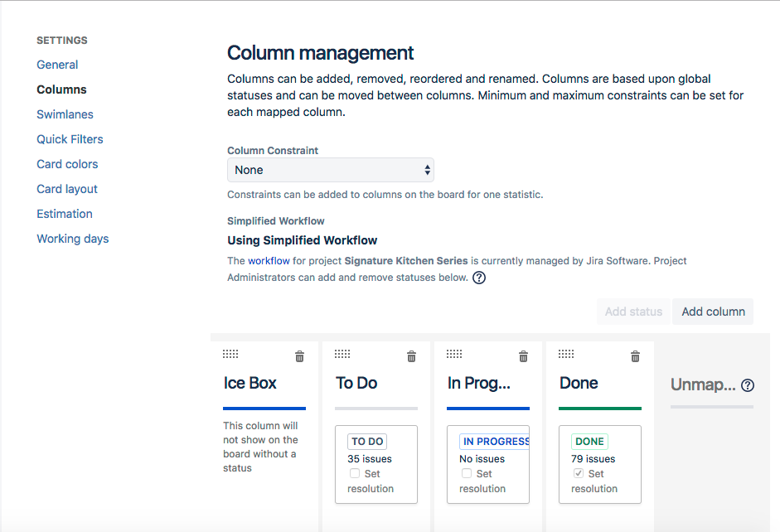Viewport: 780px width, 532px height.
Task: Follow the workflow hyperlink
Action: [x=269, y=260]
